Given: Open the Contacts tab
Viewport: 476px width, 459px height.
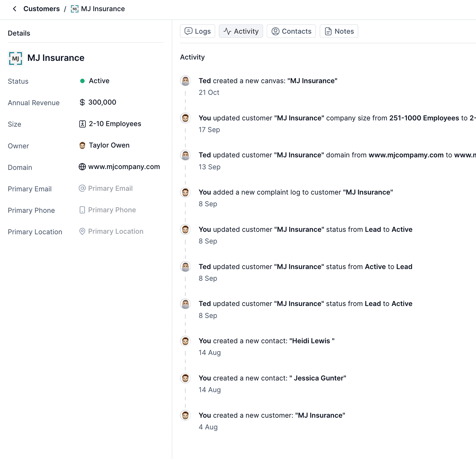Looking at the screenshot, I should [291, 31].
